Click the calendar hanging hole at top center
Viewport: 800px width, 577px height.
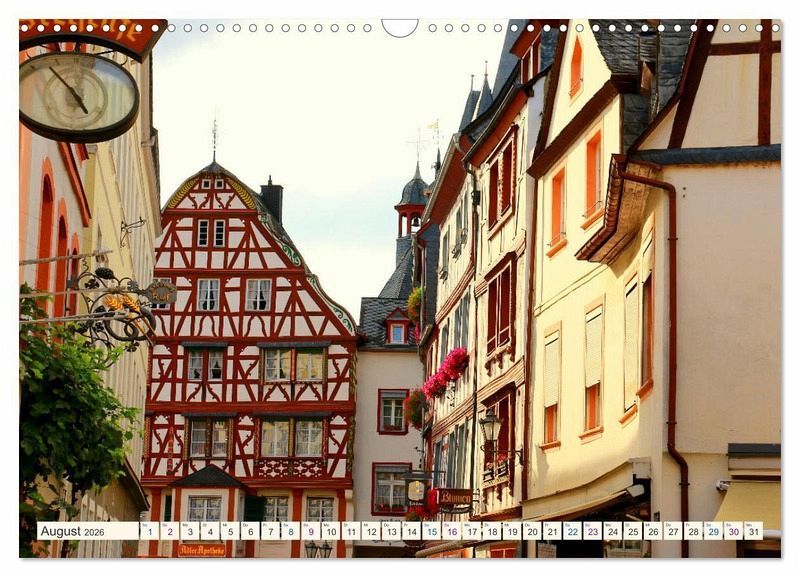(400, 26)
